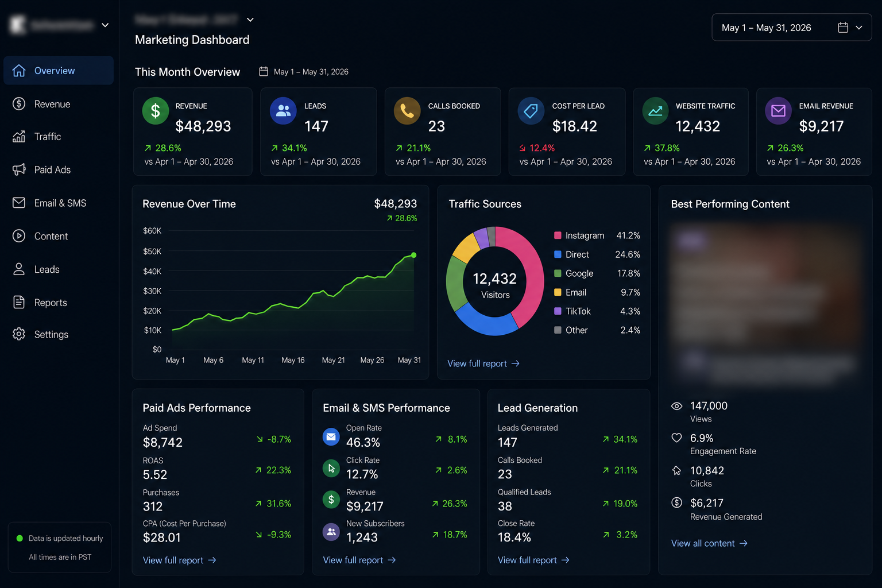882x588 pixels.
Task: Click the View all content link
Action: [x=710, y=543]
